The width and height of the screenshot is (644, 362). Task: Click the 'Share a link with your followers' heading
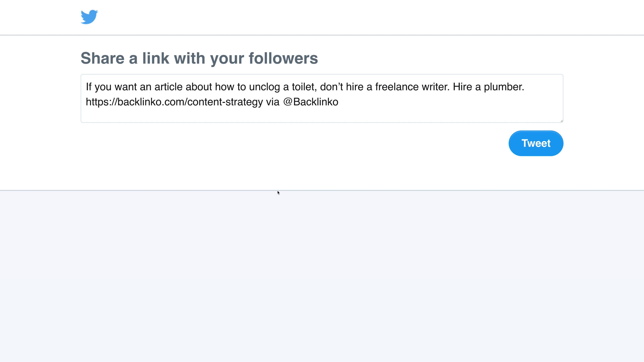(199, 58)
